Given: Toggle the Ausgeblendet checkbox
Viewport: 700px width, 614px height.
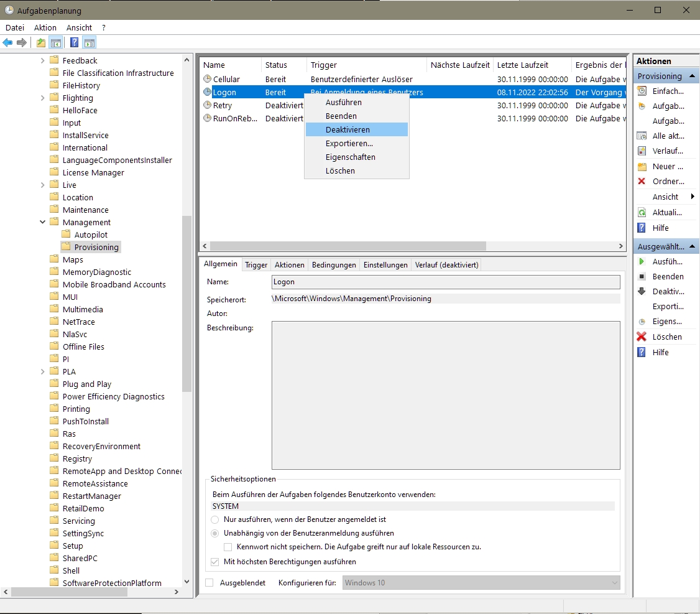Looking at the screenshot, I should (210, 583).
